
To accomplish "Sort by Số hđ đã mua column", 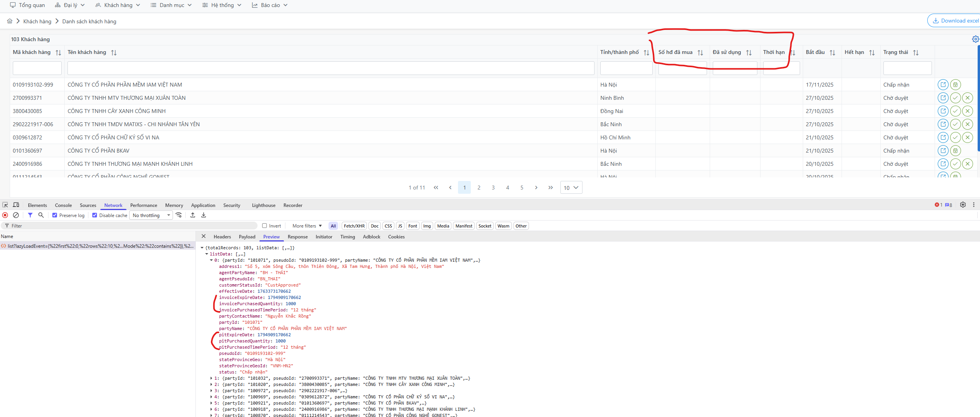I will click(x=700, y=52).
